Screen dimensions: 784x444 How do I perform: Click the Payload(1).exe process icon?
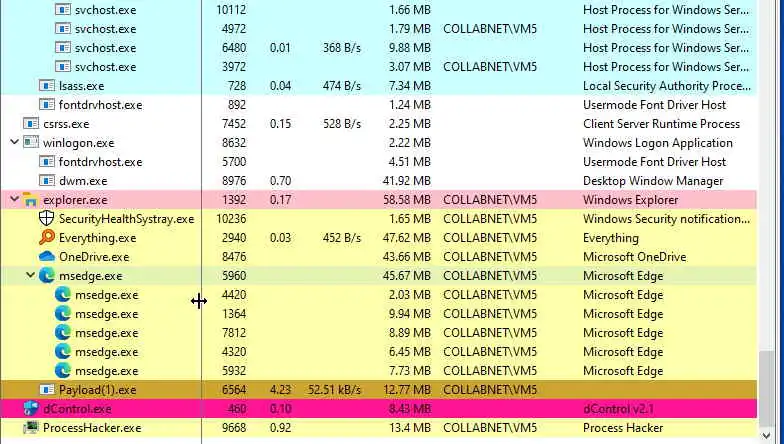pos(46,390)
